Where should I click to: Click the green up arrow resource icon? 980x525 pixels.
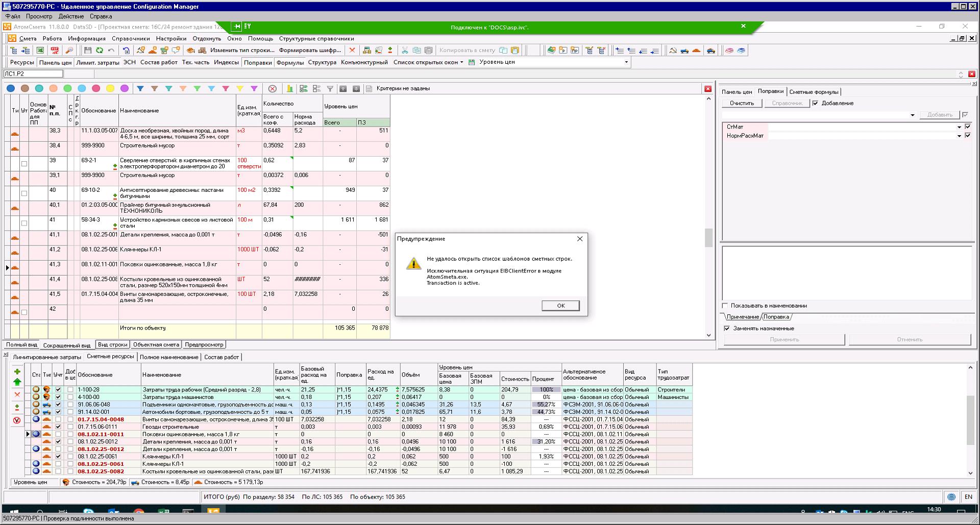17,382
